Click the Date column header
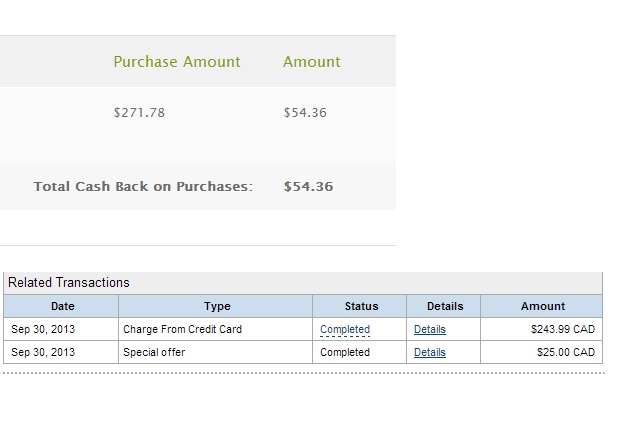The width and height of the screenshot is (619, 421). pyautogui.click(x=62, y=306)
